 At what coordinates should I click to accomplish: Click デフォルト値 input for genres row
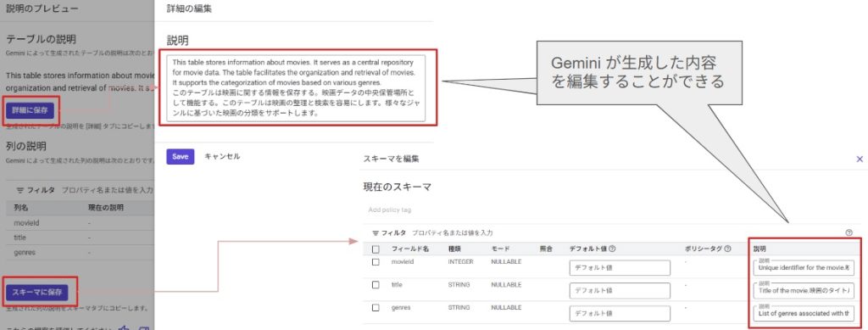point(620,313)
